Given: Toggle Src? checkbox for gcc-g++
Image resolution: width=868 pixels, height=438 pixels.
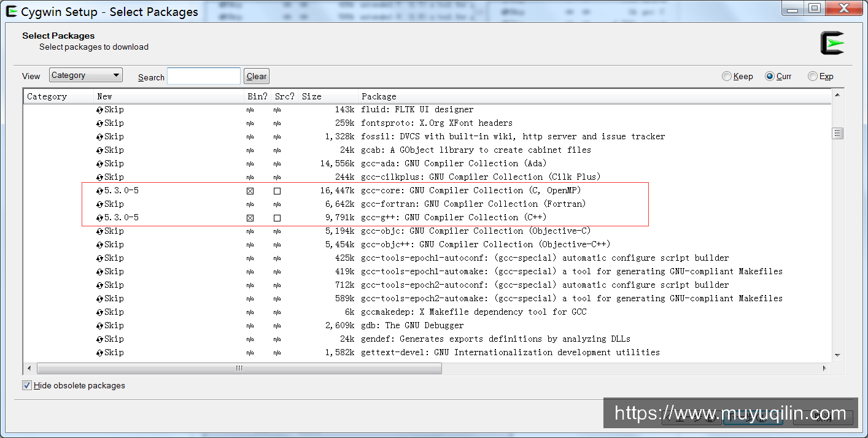Looking at the screenshot, I should pos(277,218).
